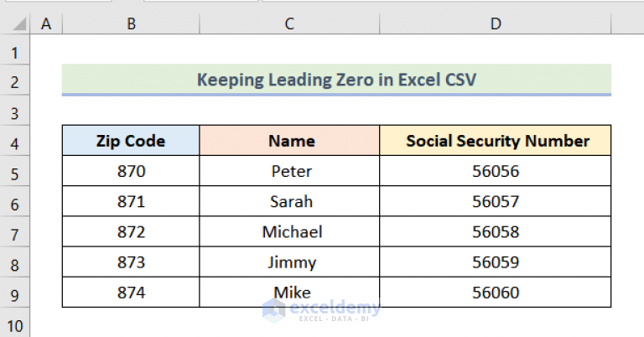Select row 2 header

pyautogui.click(x=15, y=80)
